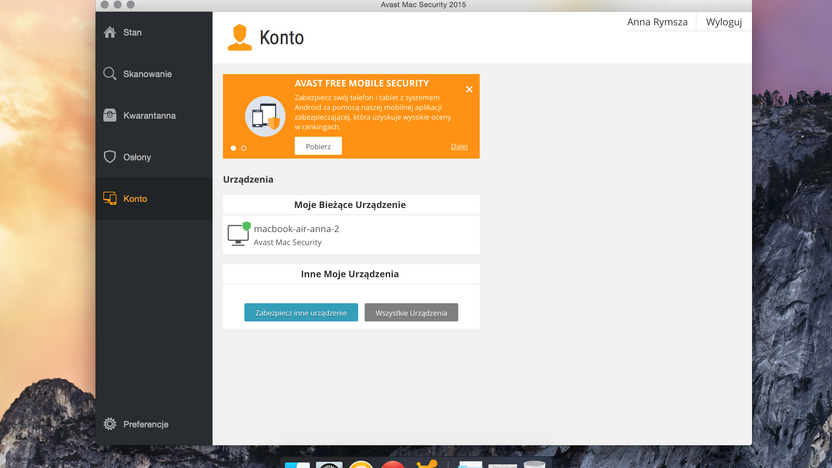
Task: Click the Wyloguj button
Action: (x=724, y=22)
